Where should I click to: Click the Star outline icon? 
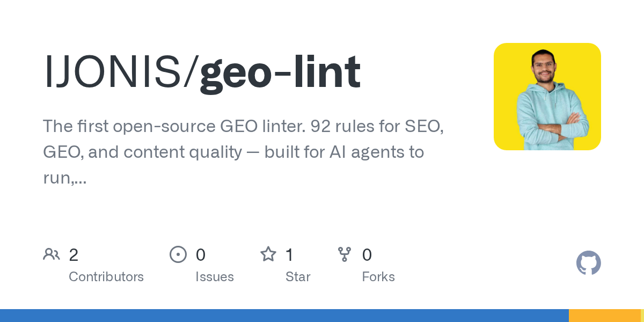tap(268, 254)
